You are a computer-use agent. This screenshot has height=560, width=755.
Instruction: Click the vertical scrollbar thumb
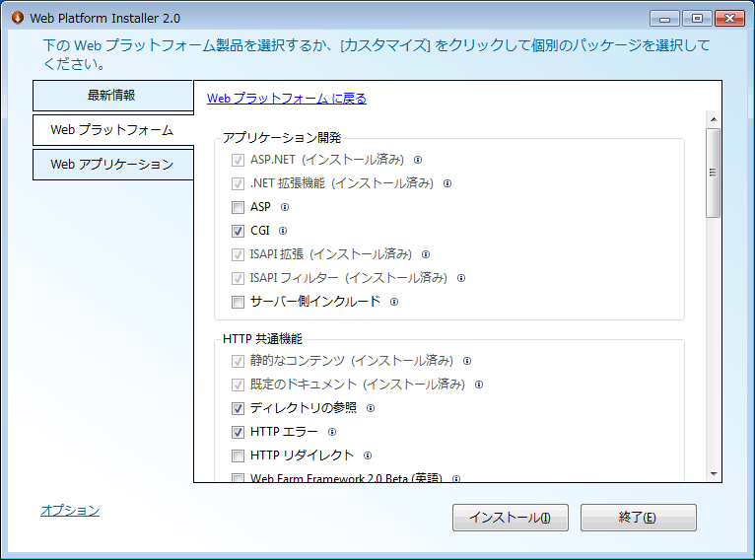click(714, 173)
